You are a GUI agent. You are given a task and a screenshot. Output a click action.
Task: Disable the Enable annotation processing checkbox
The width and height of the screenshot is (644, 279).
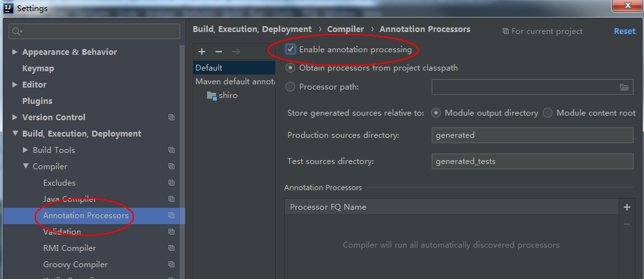tap(291, 50)
